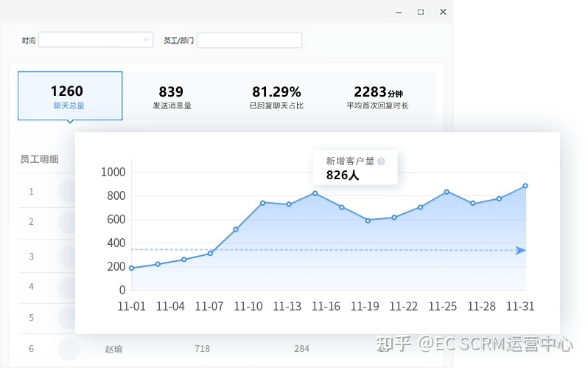Click the 11-19 low data point

pos(368,221)
